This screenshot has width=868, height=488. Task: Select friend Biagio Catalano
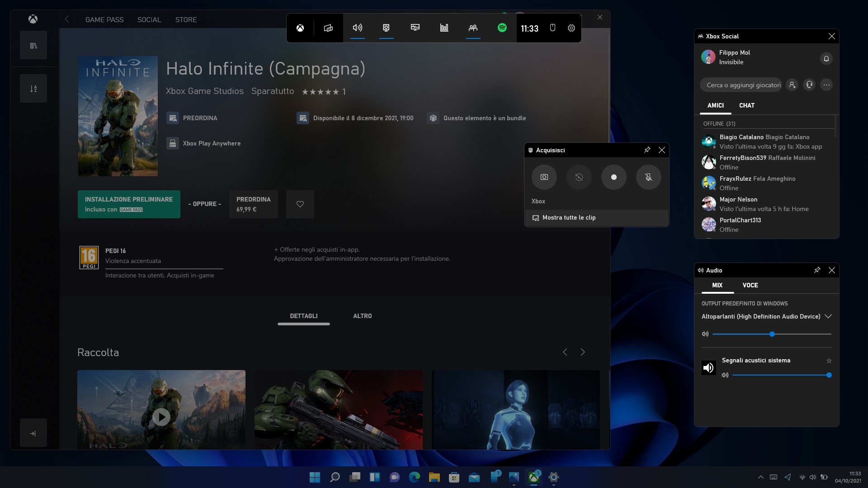click(x=766, y=142)
